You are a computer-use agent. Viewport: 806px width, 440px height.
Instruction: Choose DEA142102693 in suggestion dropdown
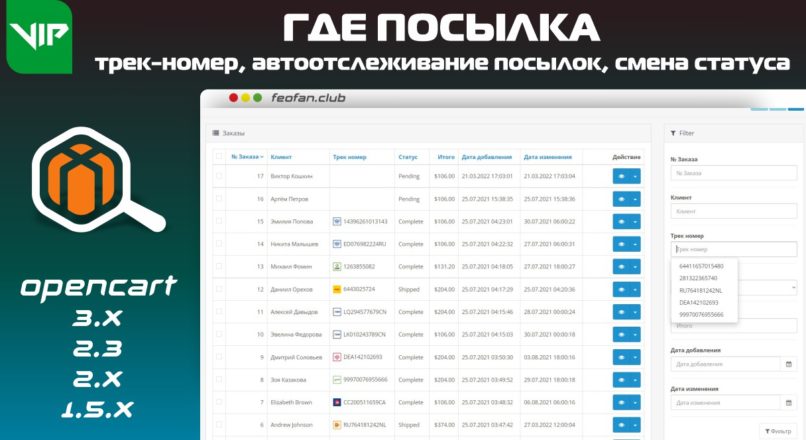pyautogui.click(x=699, y=303)
